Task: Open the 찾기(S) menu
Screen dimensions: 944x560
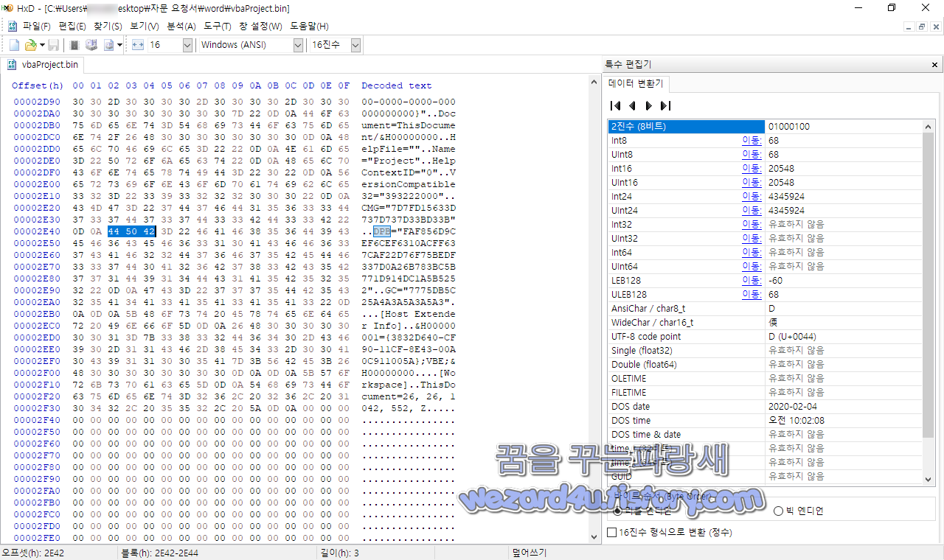Action: tap(108, 26)
